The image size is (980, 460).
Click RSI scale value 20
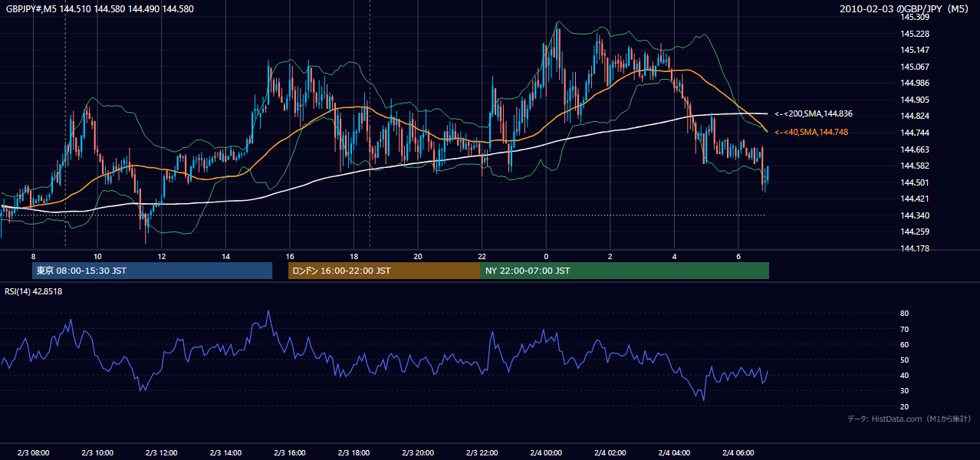pyautogui.click(x=905, y=406)
